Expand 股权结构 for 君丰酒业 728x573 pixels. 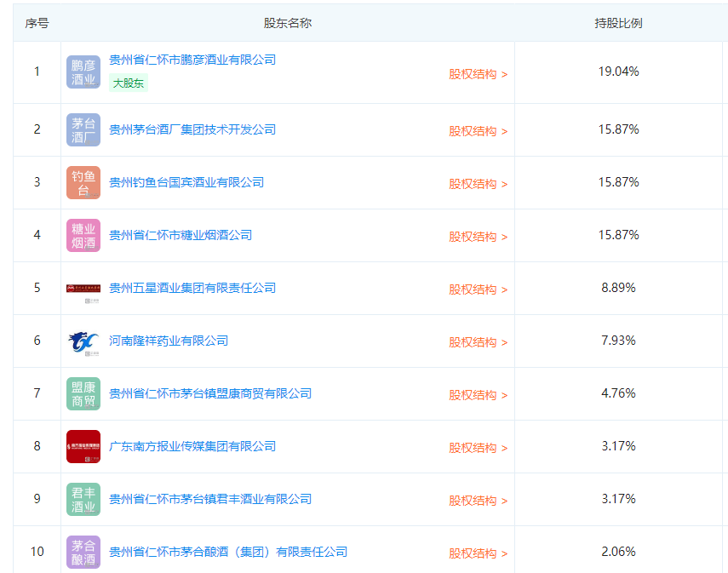[479, 501]
